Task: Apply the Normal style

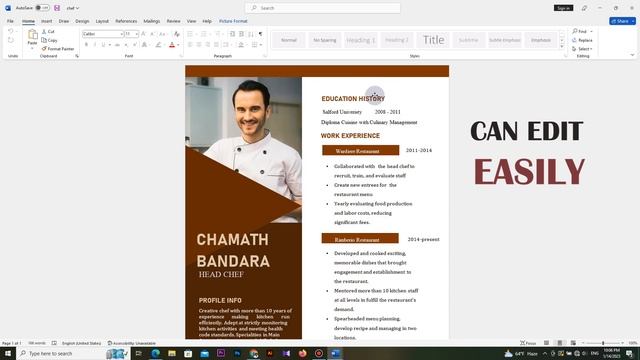Action: click(289, 40)
